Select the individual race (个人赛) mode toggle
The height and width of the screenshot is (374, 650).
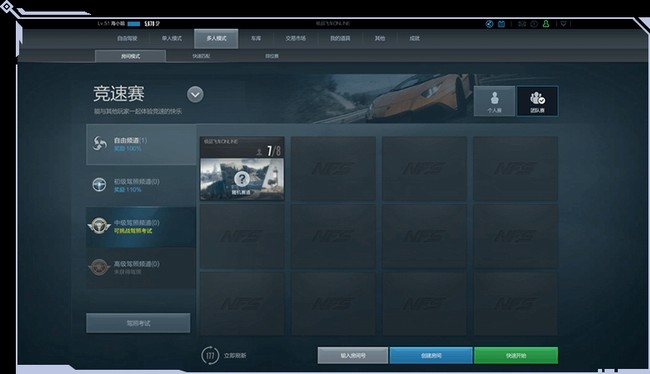[x=494, y=101]
